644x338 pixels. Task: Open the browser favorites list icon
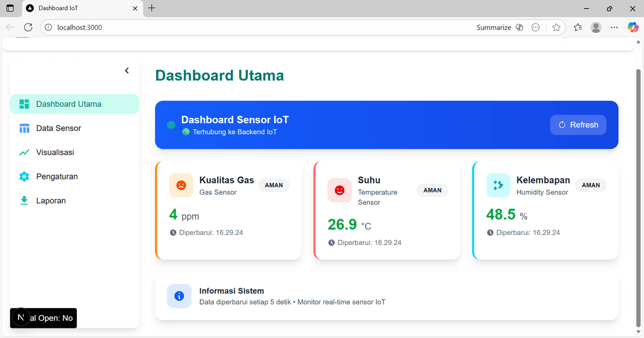(x=578, y=27)
